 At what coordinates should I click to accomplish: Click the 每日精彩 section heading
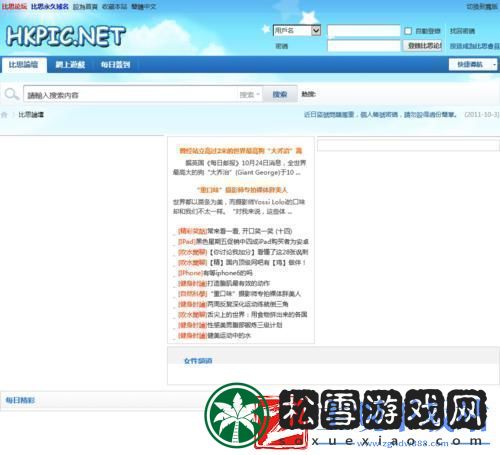coord(20,400)
